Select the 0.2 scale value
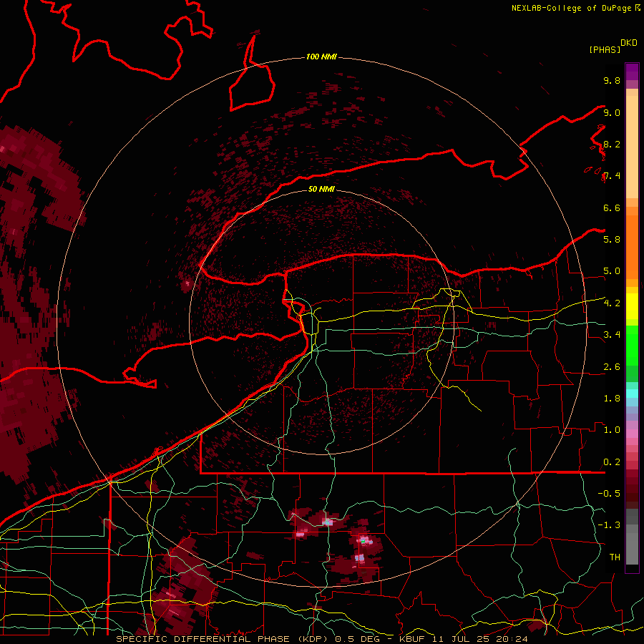Image resolution: width=644 pixels, height=644 pixels. point(612,462)
